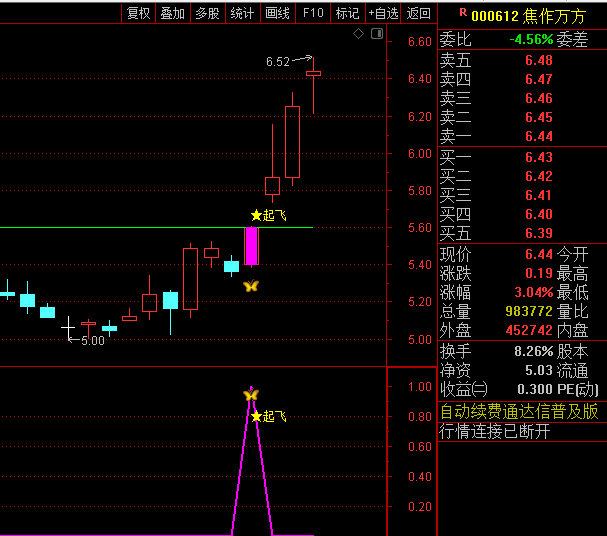Click the 5.00 low price label

pyautogui.click(x=93, y=341)
